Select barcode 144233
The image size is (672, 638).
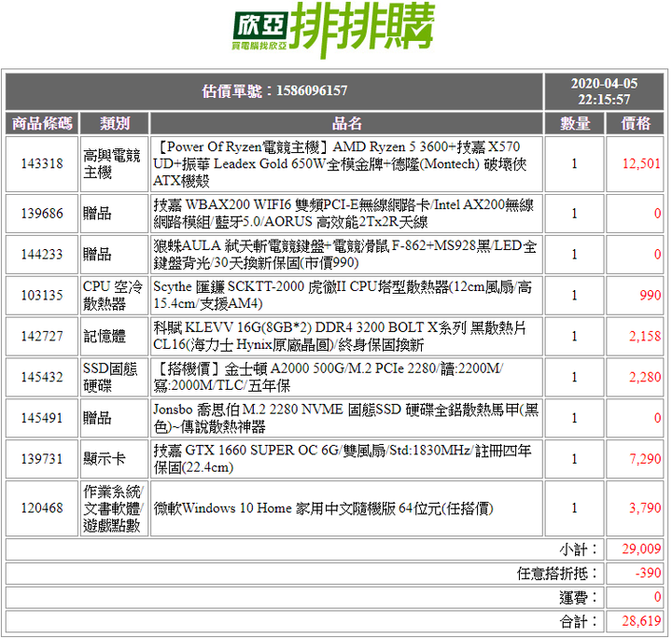coord(42,255)
